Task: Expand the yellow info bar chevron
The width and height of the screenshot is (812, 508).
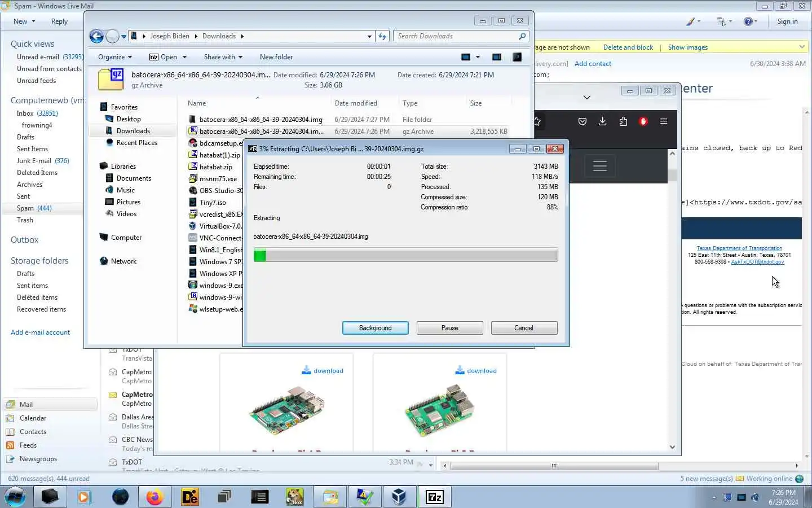Action: point(802,47)
